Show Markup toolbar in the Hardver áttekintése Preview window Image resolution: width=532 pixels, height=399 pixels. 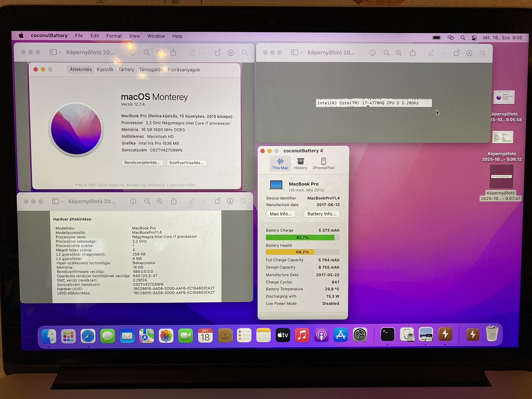tap(230, 201)
